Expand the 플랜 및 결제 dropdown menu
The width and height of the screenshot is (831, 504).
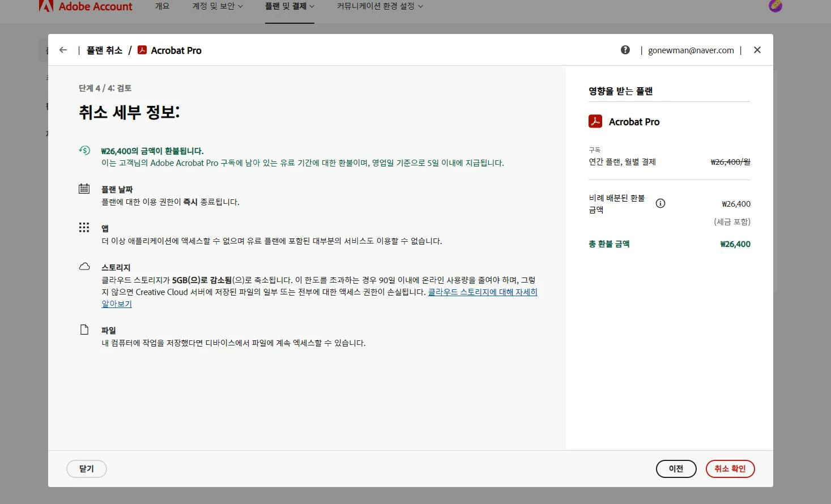289,6
